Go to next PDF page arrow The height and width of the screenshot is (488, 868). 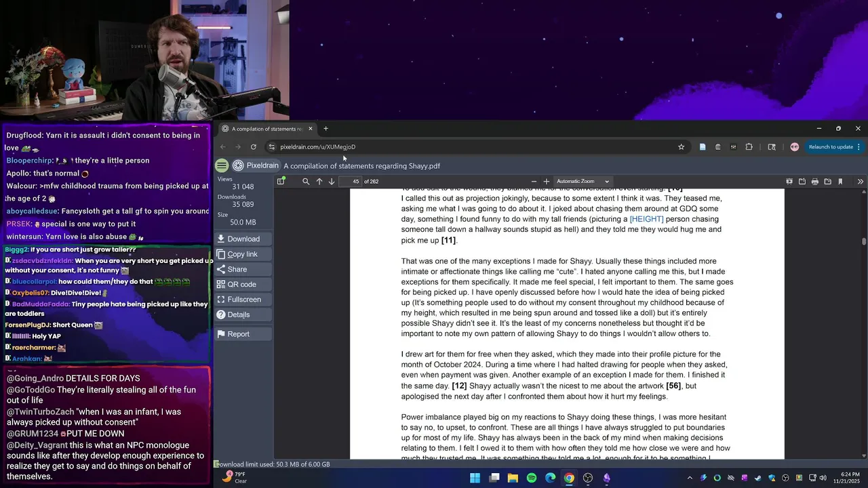tap(332, 181)
